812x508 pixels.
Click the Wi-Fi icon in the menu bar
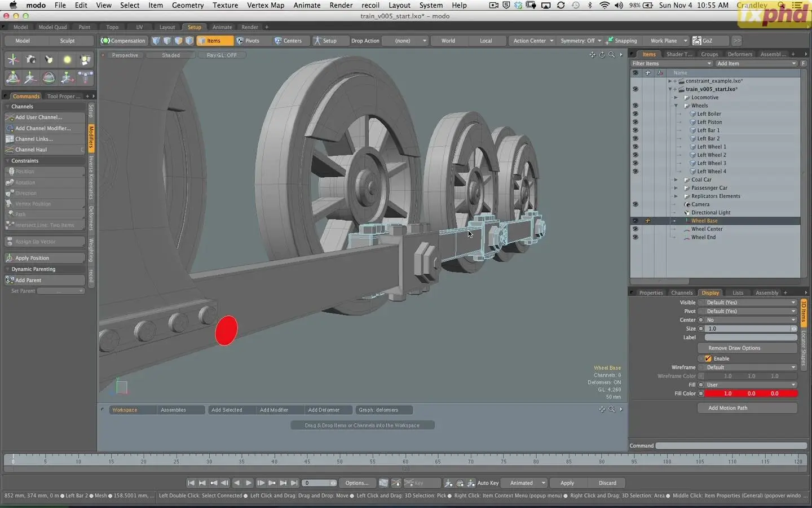[604, 5]
